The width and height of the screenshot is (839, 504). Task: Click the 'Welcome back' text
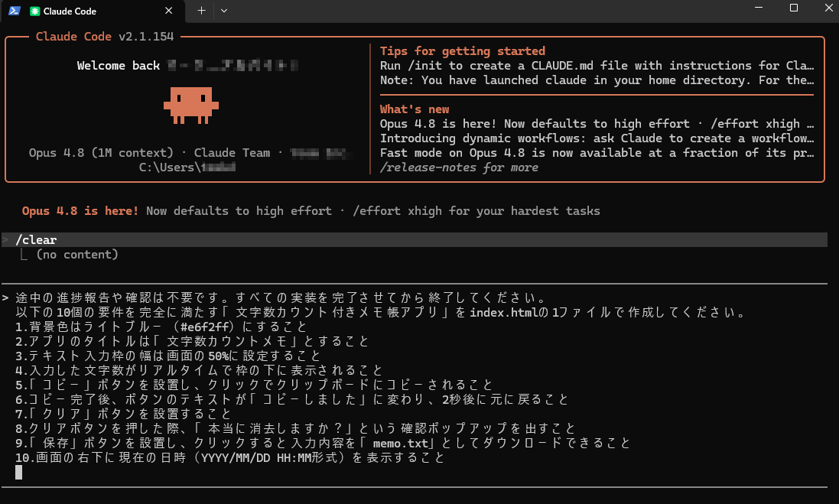(119, 66)
